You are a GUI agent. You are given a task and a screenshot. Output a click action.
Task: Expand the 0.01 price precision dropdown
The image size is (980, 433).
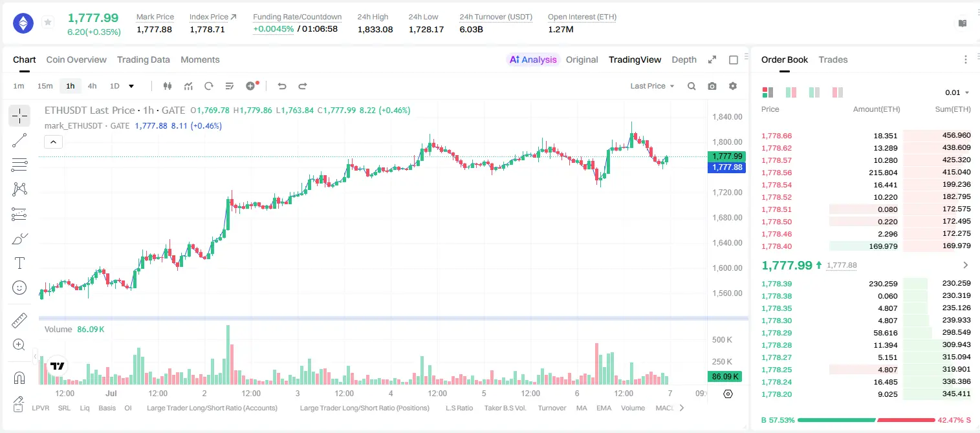click(957, 92)
